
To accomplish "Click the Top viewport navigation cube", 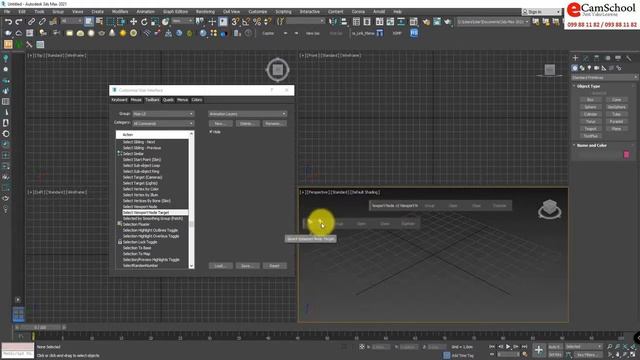I will pos(278,70).
